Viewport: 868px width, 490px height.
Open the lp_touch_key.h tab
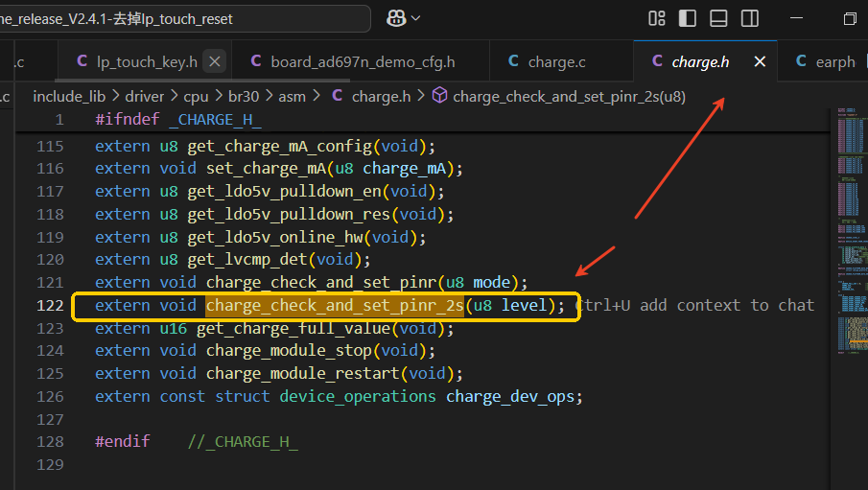click(x=137, y=61)
